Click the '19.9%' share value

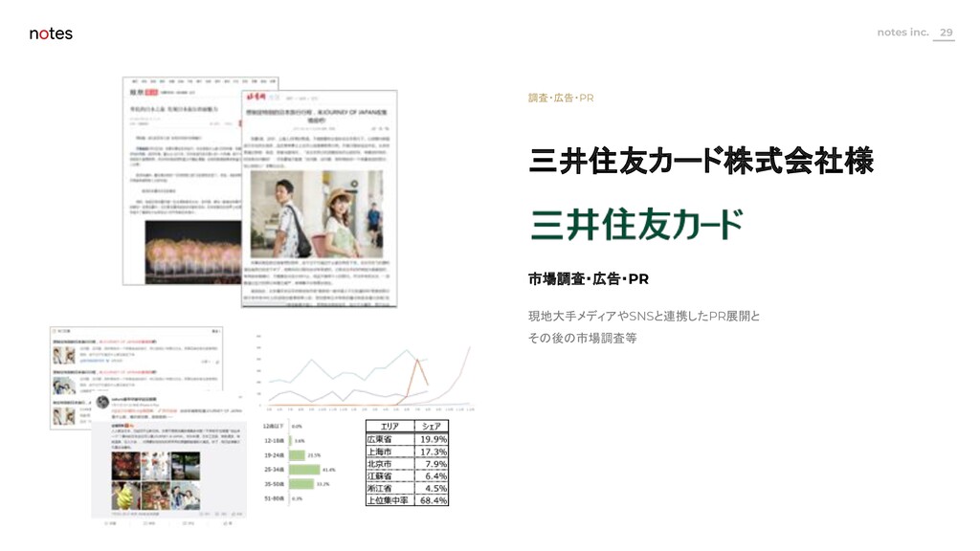coord(432,439)
